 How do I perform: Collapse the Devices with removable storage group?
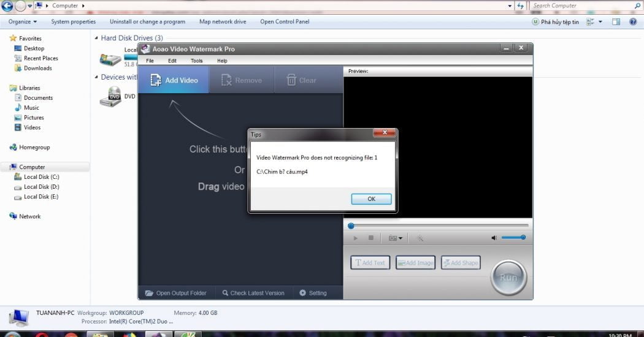point(96,77)
